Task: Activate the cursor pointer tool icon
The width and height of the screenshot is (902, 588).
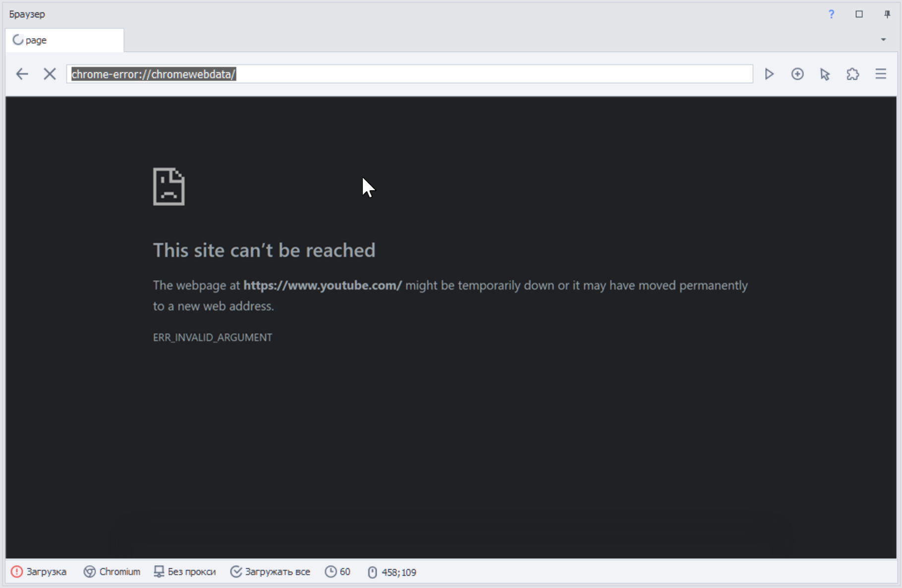Action: point(825,74)
